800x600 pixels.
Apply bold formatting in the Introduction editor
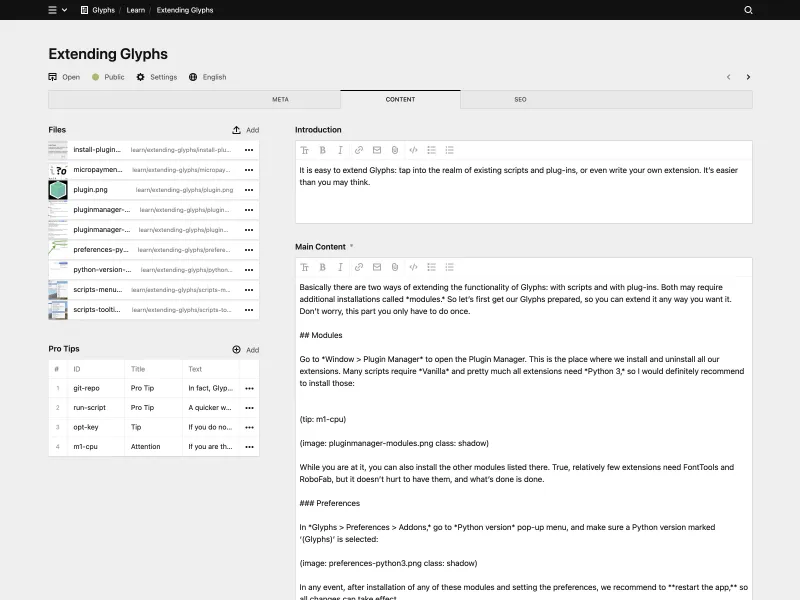[322, 149]
